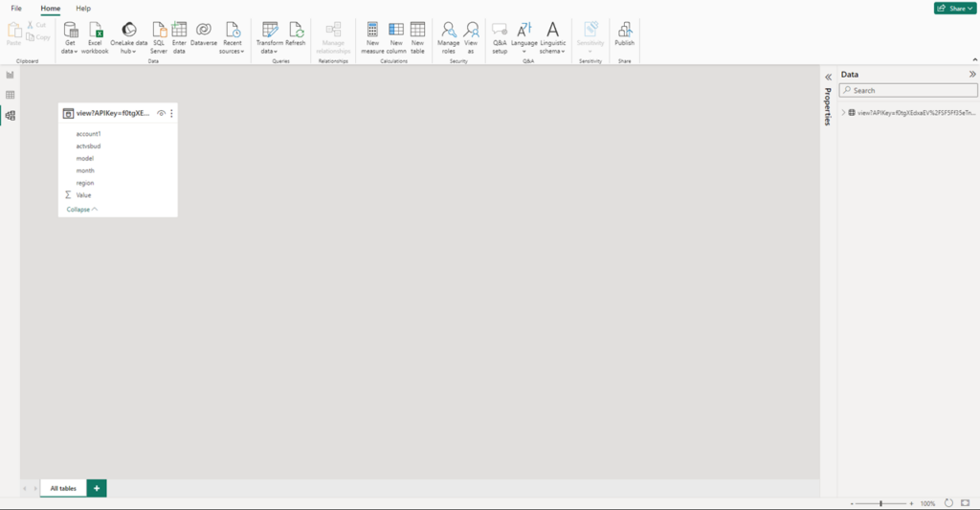Switch to Report view in sidebar

pyautogui.click(x=10, y=75)
